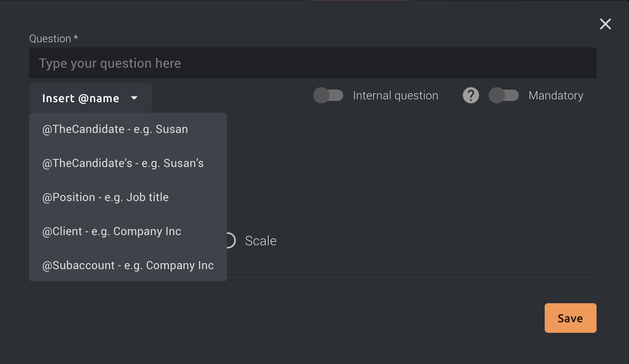This screenshot has width=629, height=364.
Task: Click the Mandatory label text
Action: click(556, 95)
